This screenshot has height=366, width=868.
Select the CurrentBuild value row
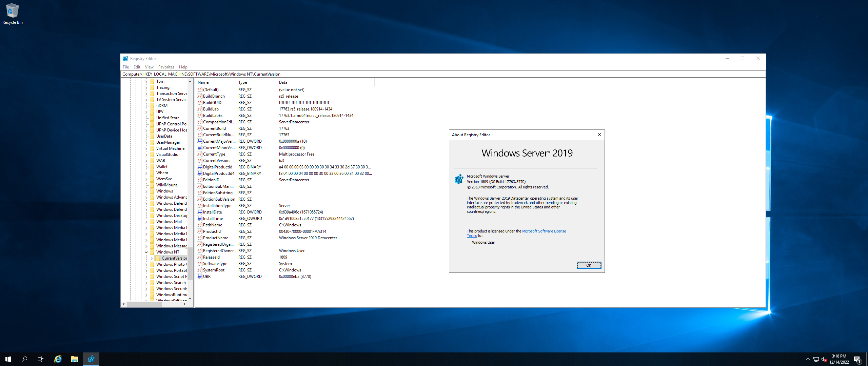(x=285, y=128)
